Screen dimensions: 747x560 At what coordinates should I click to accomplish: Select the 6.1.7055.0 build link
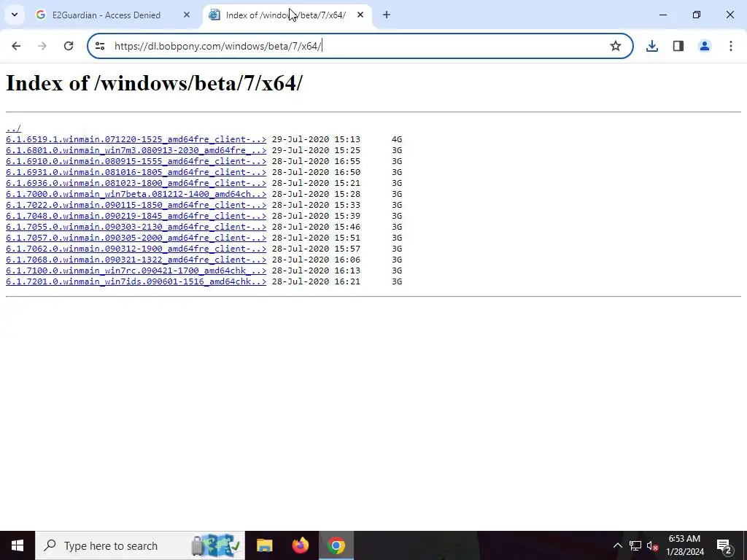coord(136,227)
